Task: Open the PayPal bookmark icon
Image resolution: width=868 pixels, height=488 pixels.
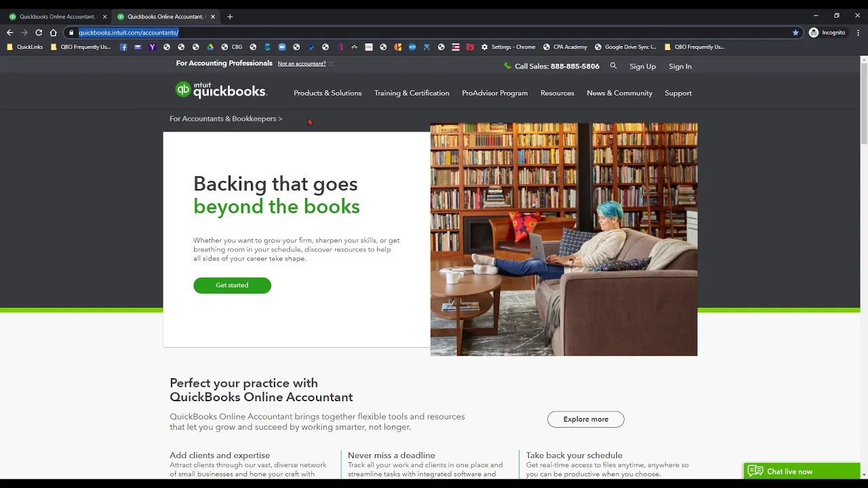Action: pyautogui.click(x=311, y=47)
